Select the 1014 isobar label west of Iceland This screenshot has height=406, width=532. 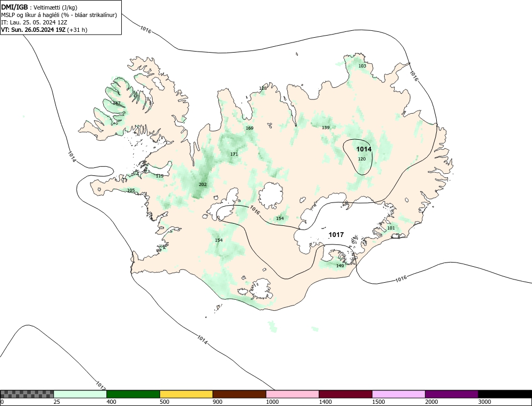click(x=72, y=157)
